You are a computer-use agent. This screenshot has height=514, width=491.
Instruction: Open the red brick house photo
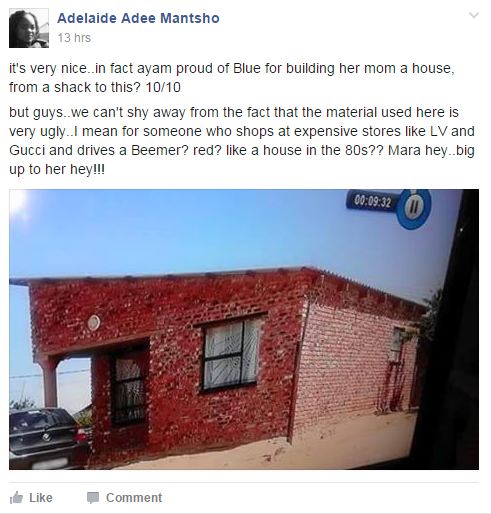(x=244, y=329)
